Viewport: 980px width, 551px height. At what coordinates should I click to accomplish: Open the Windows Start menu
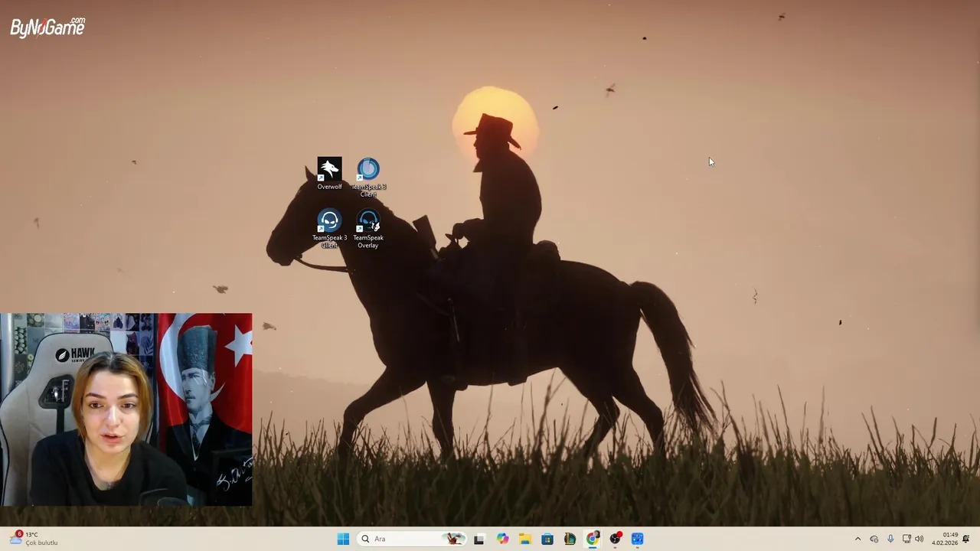click(343, 539)
